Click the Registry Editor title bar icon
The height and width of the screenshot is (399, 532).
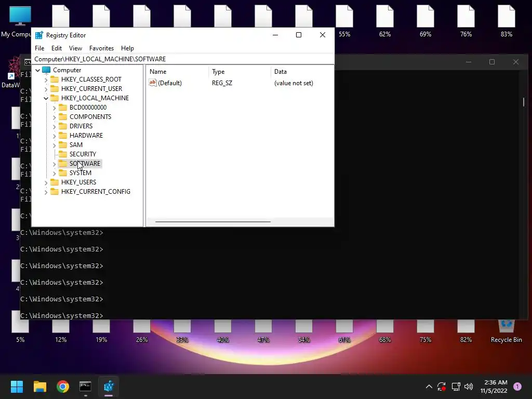tap(39, 35)
